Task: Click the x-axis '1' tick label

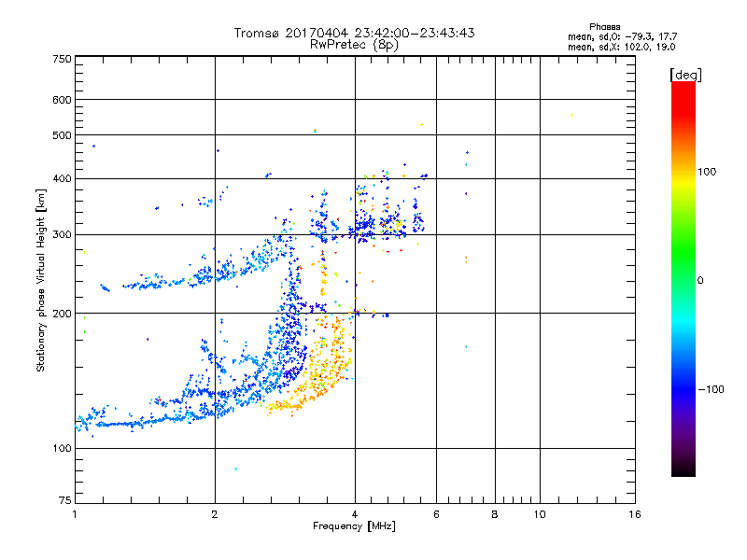Action: (75, 514)
